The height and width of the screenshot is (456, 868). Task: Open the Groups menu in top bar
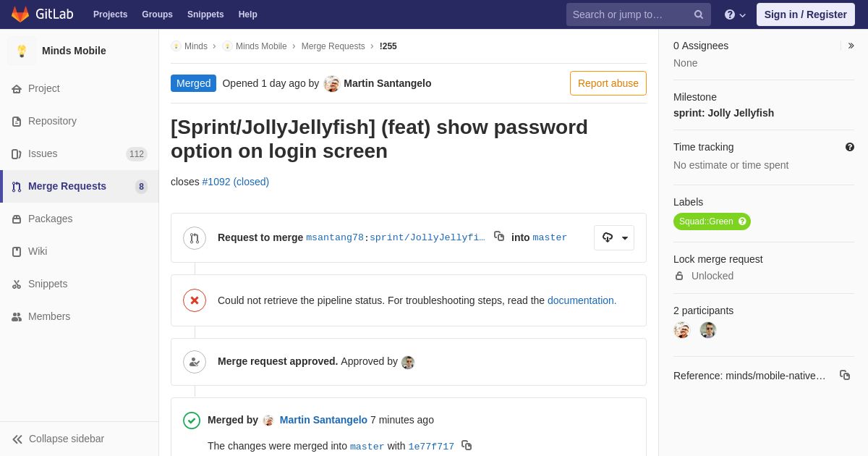pos(157,14)
